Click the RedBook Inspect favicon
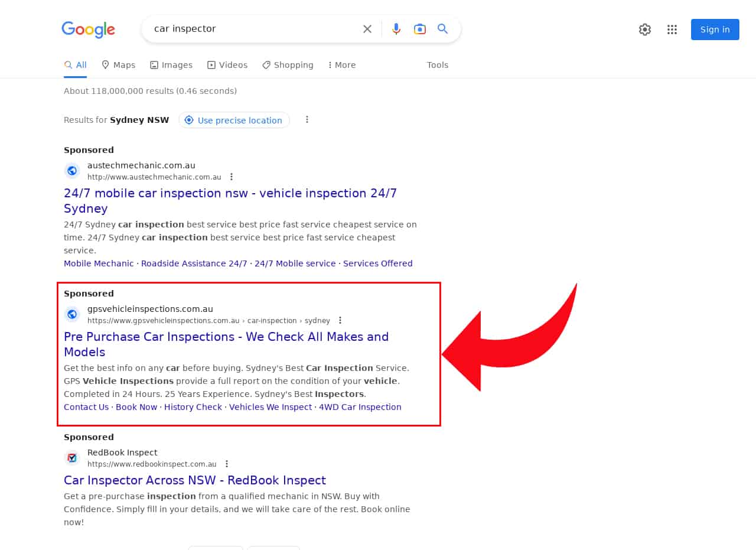This screenshot has height=550, width=756. point(72,458)
